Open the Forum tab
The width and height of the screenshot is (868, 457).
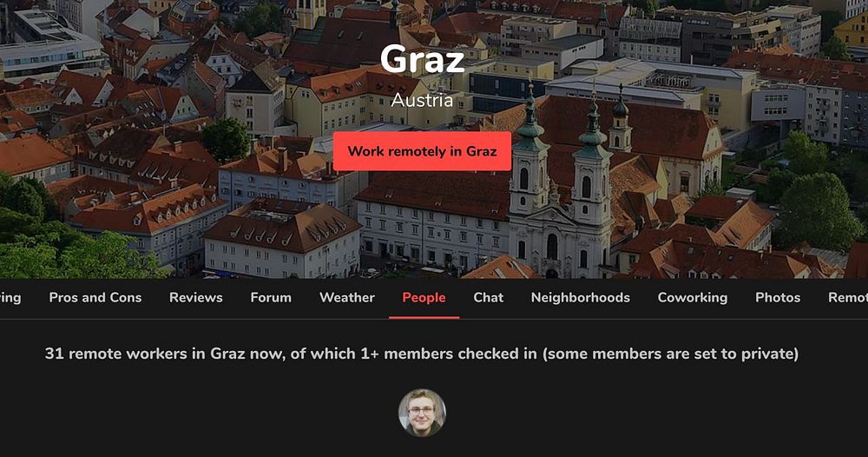coord(271,297)
